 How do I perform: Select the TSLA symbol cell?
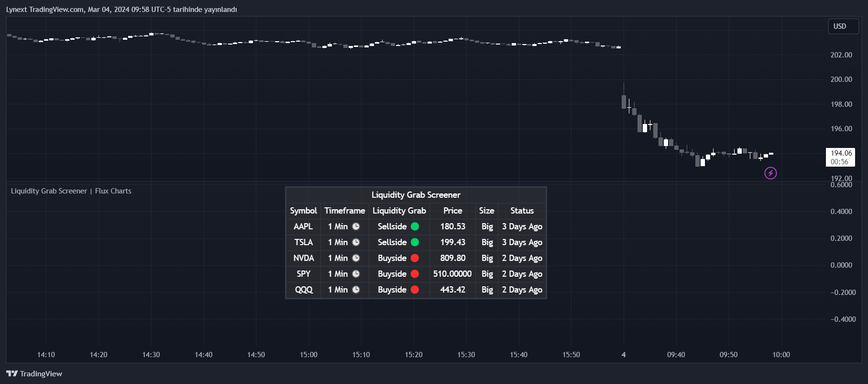[x=303, y=242]
